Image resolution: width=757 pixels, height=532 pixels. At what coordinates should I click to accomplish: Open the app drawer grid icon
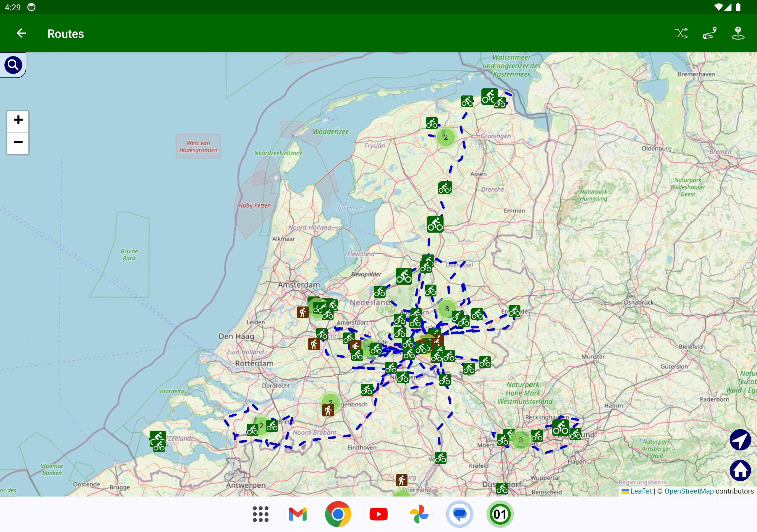point(261,514)
